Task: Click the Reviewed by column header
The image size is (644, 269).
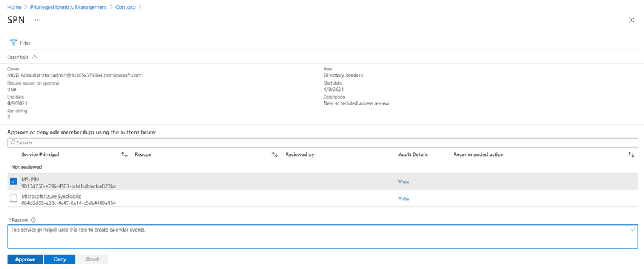Action: [300, 154]
